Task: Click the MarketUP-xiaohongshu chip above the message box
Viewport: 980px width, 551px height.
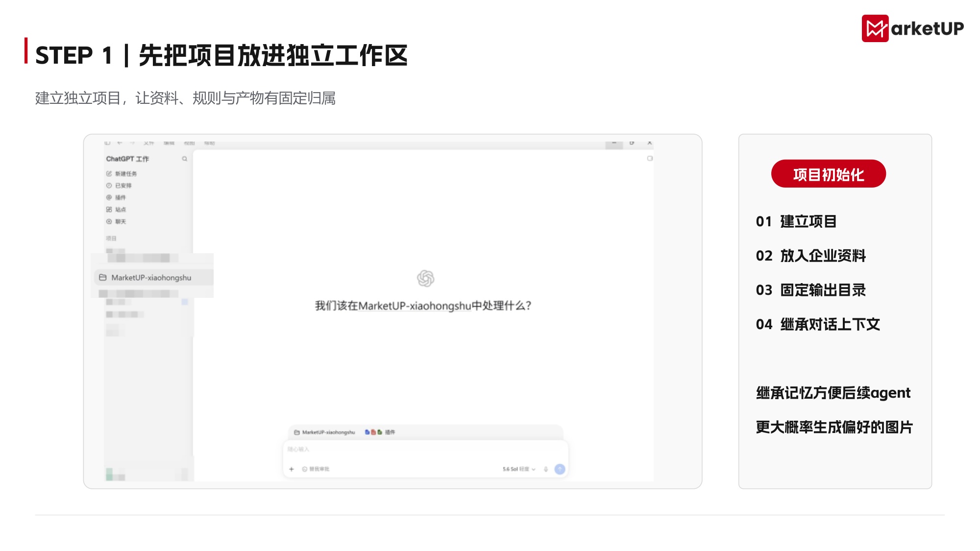Action: tap(324, 432)
